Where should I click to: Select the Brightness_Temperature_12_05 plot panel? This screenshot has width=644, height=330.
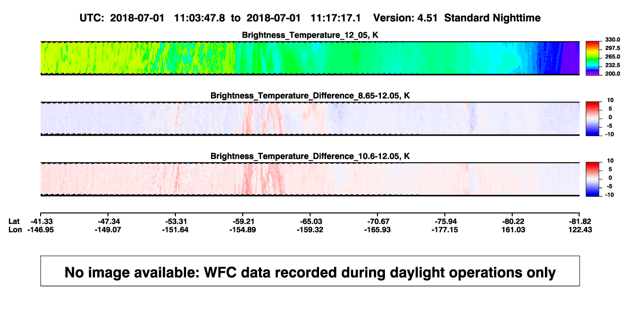(x=310, y=58)
